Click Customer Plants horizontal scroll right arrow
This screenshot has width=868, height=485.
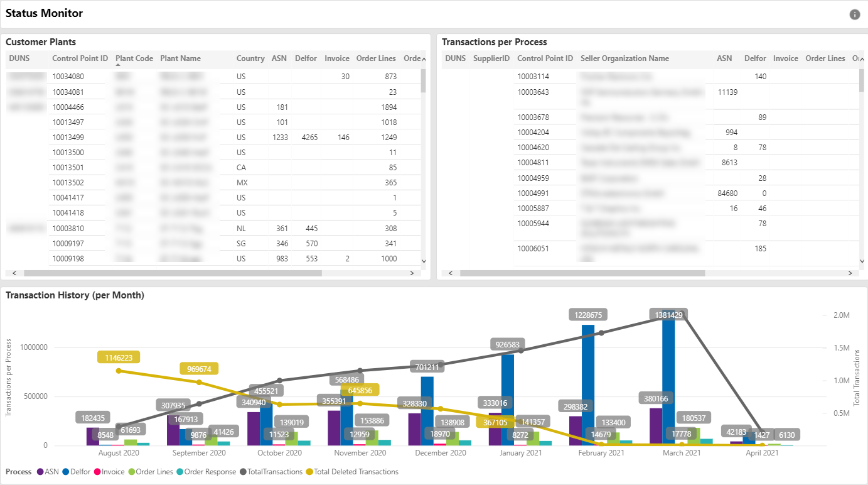click(412, 273)
